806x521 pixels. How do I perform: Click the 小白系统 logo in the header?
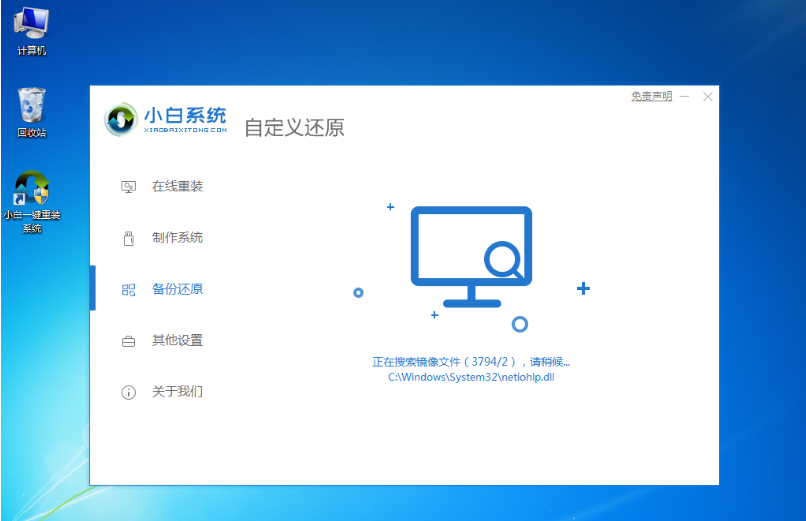pyautogui.click(x=166, y=119)
